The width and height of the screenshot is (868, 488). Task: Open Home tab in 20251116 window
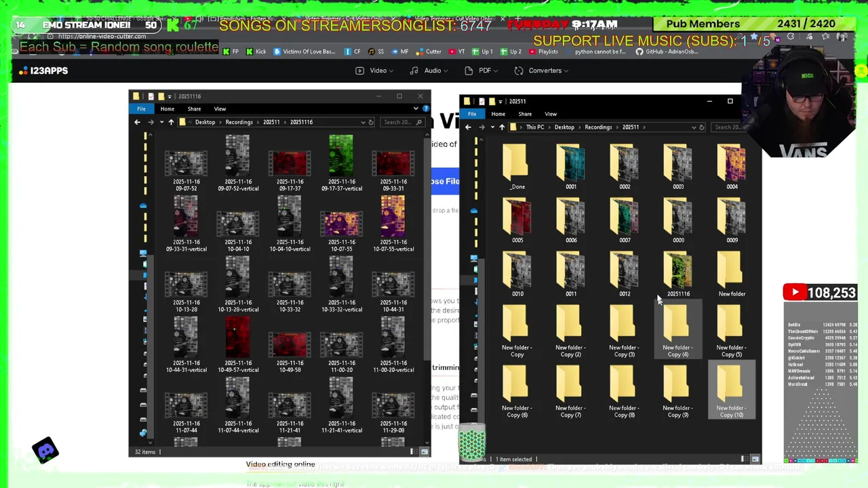(x=167, y=108)
